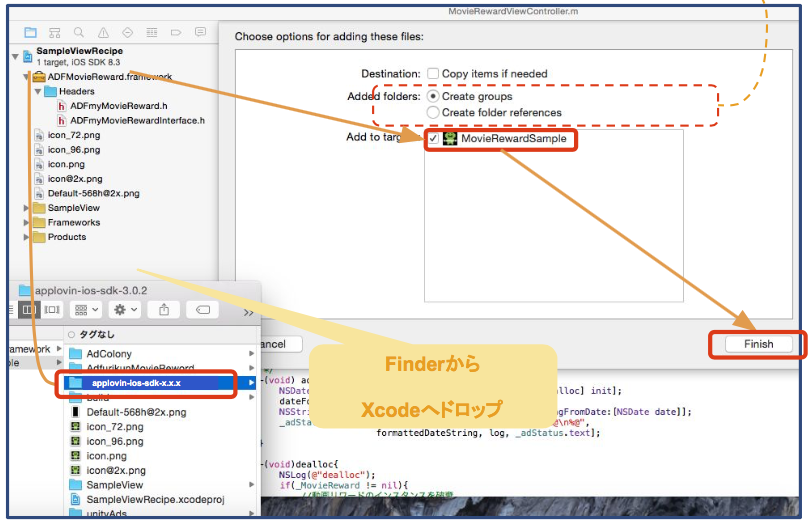
Task: Select the Create groups radio button
Action: tap(433, 96)
